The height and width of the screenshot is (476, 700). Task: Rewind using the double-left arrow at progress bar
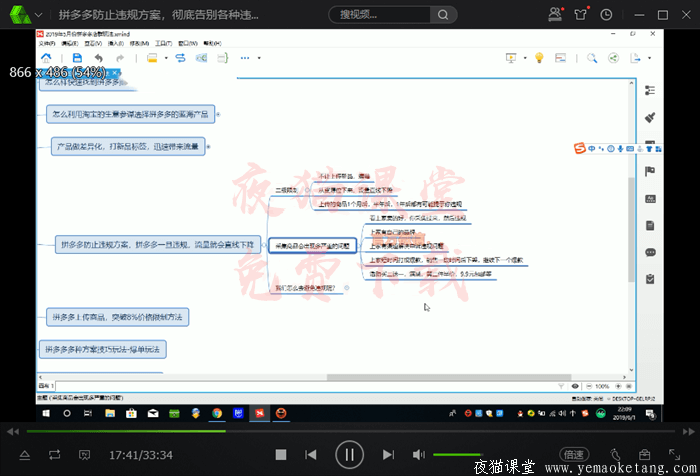[x=13, y=431]
